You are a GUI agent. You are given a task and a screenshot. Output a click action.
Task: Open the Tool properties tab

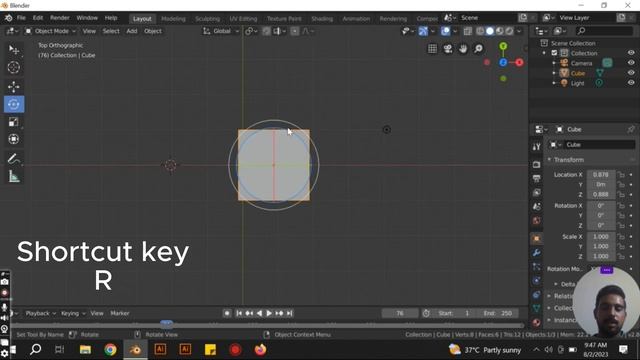pyautogui.click(x=536, y=147)
